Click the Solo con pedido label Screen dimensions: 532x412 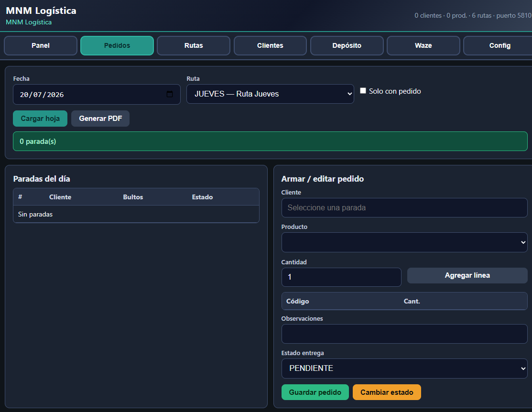[x=395, y=91]
